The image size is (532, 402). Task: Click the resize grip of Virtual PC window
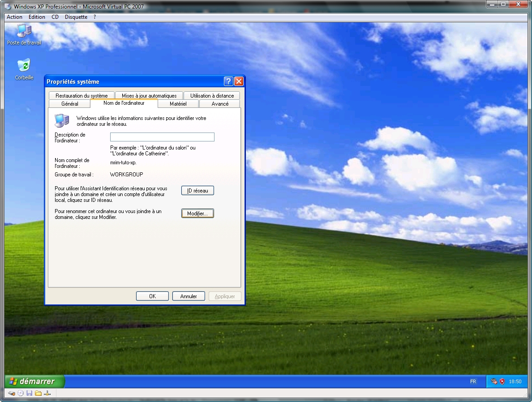[525, 394]
